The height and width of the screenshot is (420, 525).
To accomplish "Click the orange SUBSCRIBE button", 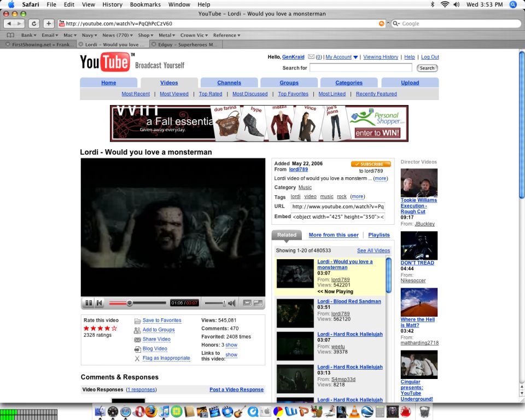I will tap(371, 164).
